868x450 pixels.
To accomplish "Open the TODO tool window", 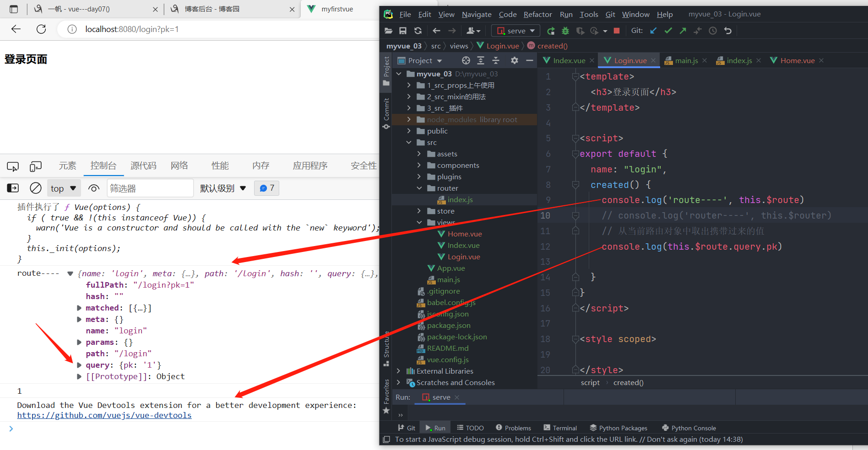I will (x=470, y=428).
